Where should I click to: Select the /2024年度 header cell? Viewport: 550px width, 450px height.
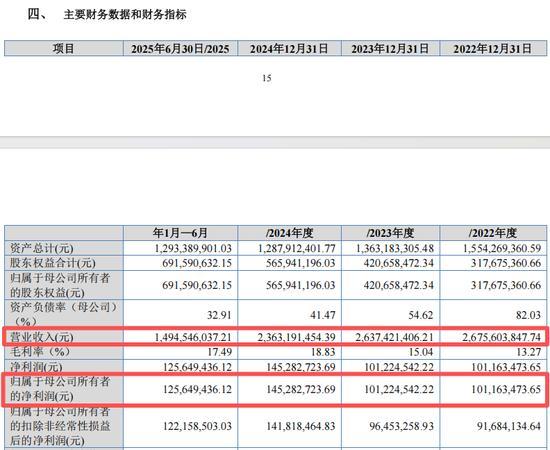tap(289, 233)
